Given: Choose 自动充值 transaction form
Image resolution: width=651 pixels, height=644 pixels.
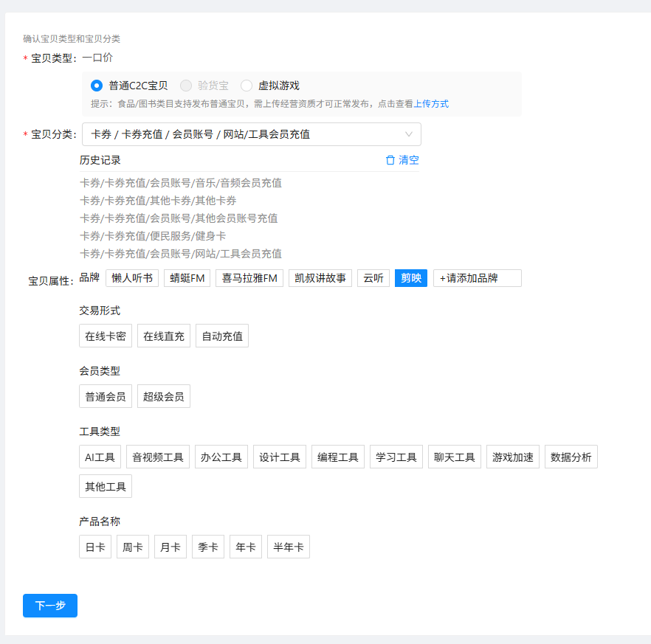Looking at the screenshot, I should [x=222, y=336].
